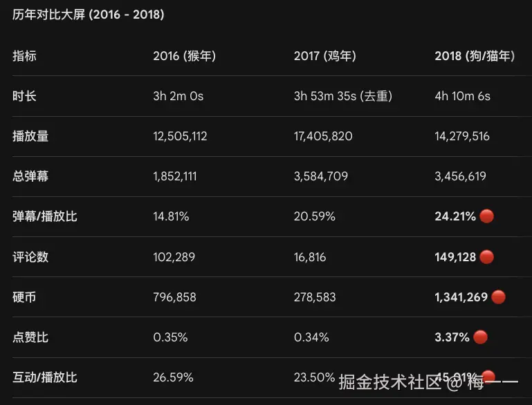Click the 17,405,820 play count cell

tap(323, 136)
